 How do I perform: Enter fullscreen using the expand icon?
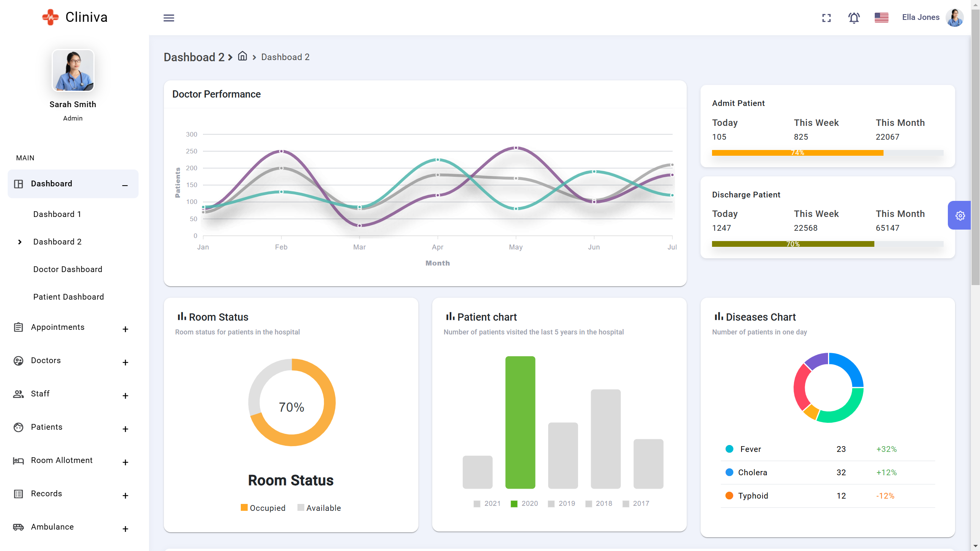[826, 18]
